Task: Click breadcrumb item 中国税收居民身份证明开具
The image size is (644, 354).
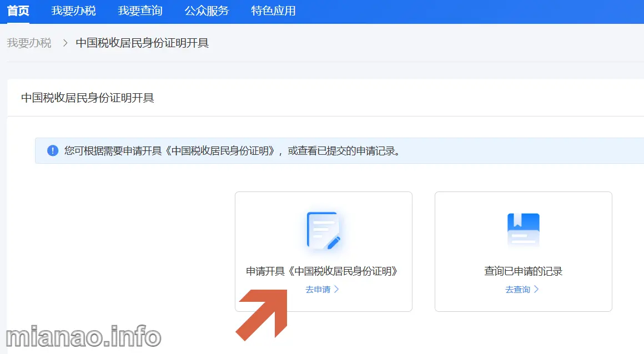Action: click(x=142, y=43)
